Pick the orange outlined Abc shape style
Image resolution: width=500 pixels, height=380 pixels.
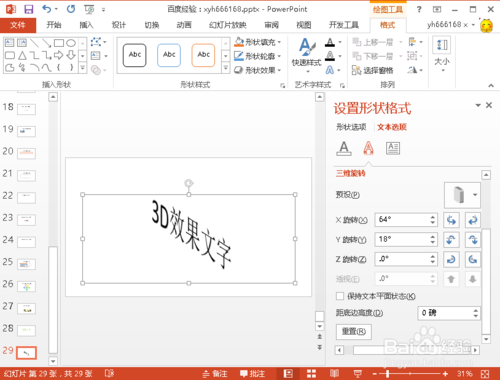[203, 55]
